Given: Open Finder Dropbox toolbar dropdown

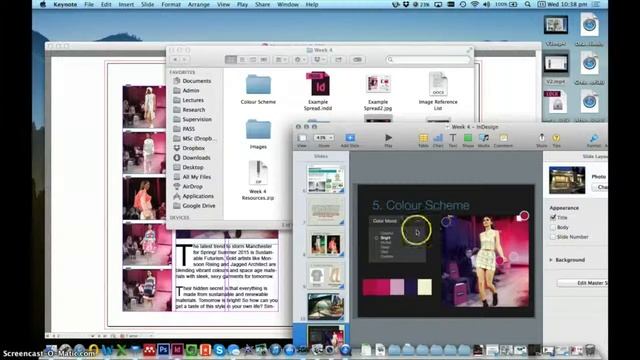Looking at the screenshot, I should [319, 60].
